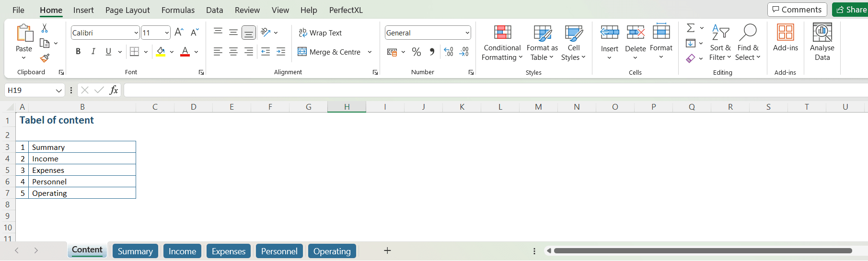Switch to the Expenses sheet tab
This screenshot has height=261, width=868.
[228, 251]
